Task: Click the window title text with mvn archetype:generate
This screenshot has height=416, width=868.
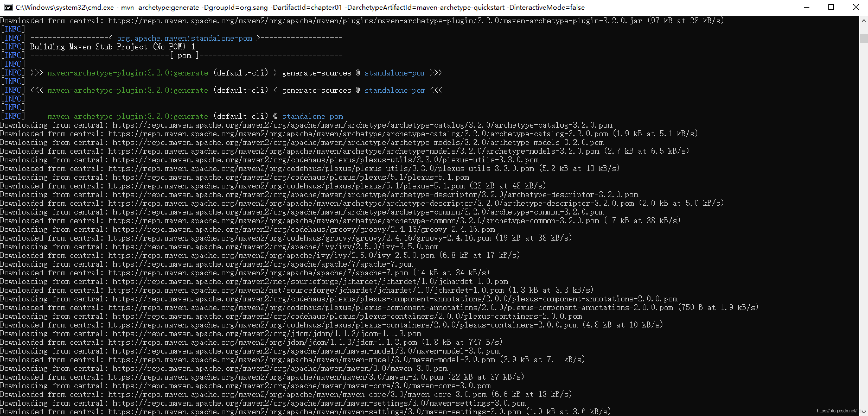Action: click(300, 7)
